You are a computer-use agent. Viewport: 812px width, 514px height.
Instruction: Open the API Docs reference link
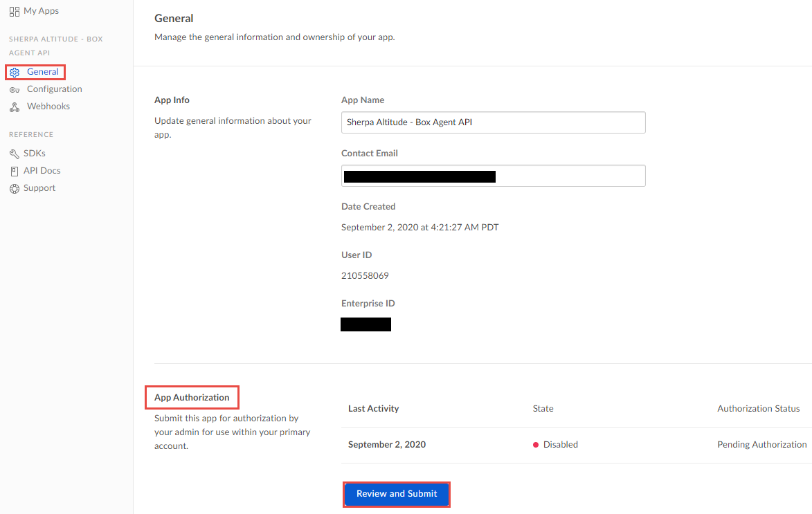[42, 171]
